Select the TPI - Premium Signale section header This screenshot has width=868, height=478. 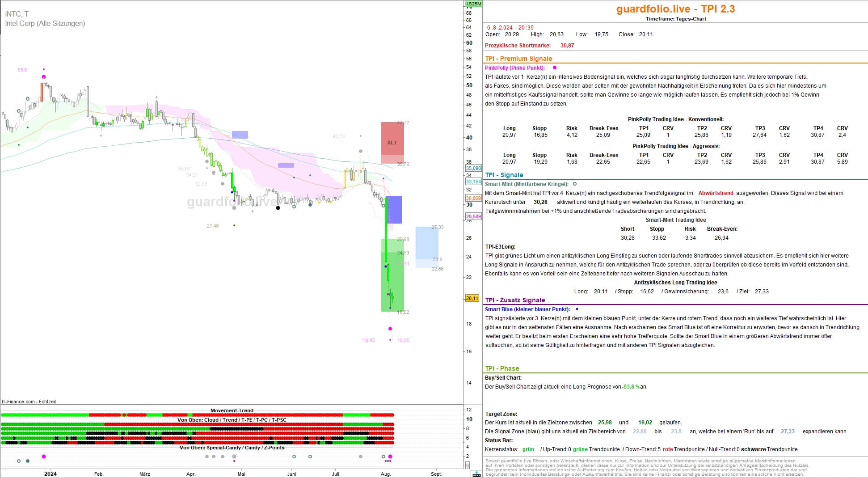click(x=518, y=59)
